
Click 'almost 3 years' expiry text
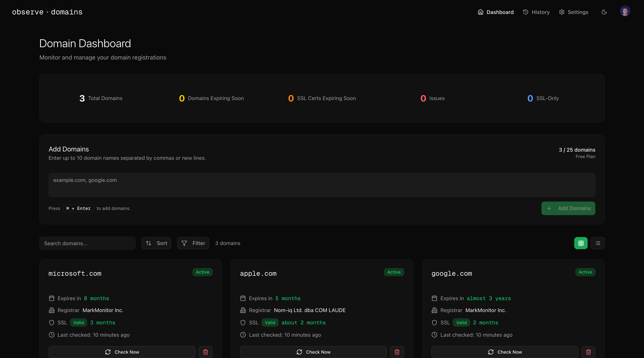point(489,298)
